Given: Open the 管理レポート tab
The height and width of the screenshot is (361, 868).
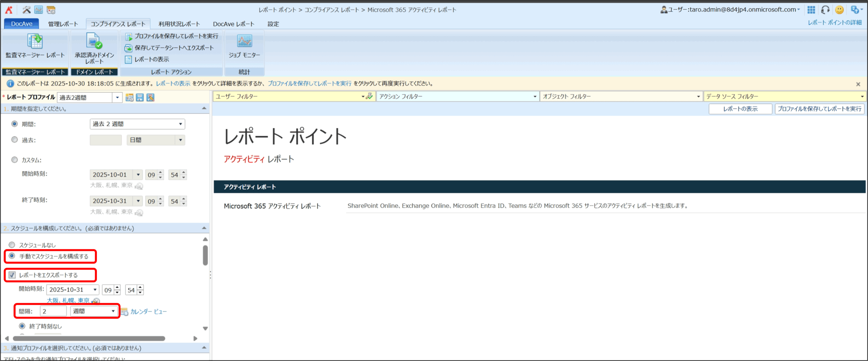Looking at the screenshot, I should click(63, 24).
